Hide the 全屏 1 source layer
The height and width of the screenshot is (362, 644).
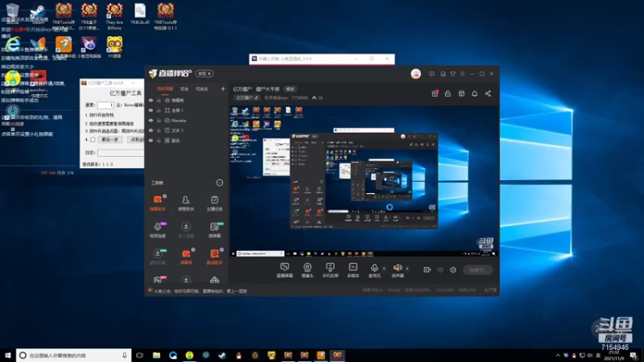pos(151,110)
